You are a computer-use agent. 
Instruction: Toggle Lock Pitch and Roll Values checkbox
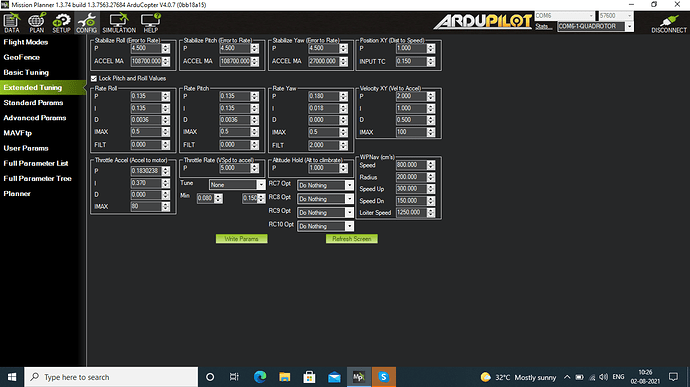pyautogui.click(x=94, y=78)
